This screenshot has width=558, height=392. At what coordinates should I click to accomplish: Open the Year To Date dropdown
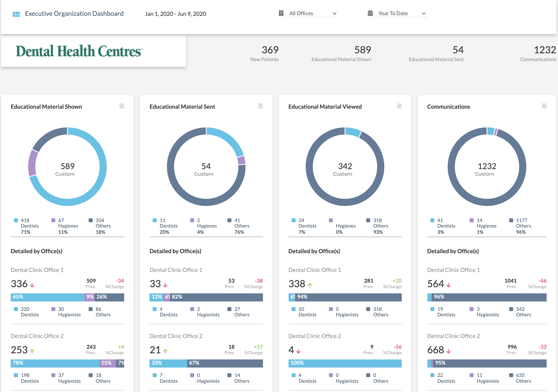click(401, 13)
